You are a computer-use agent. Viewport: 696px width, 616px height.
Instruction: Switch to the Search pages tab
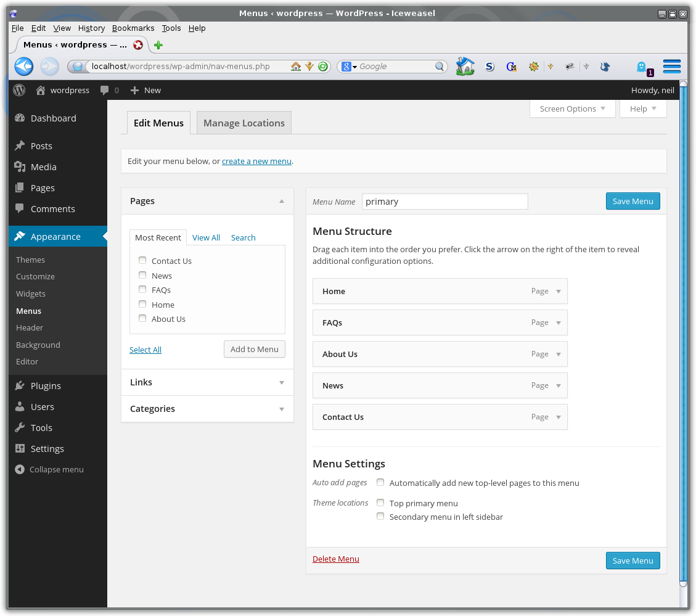point(244,237)
